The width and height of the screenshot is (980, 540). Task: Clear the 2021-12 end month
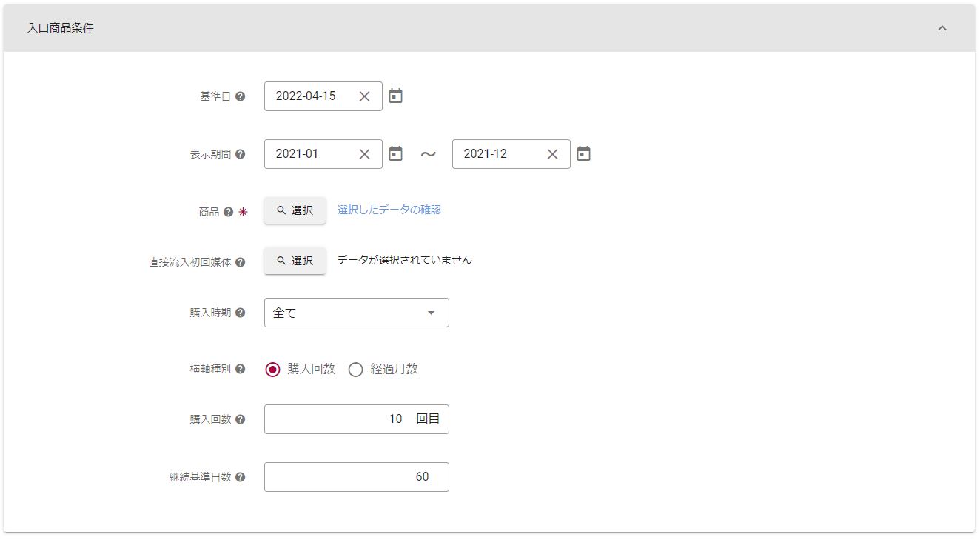(552, 154)
